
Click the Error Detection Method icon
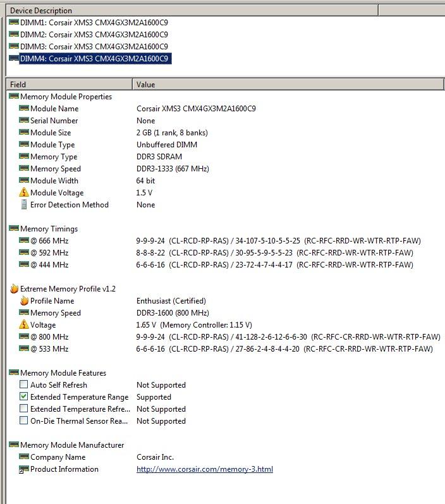pos(24,204)
